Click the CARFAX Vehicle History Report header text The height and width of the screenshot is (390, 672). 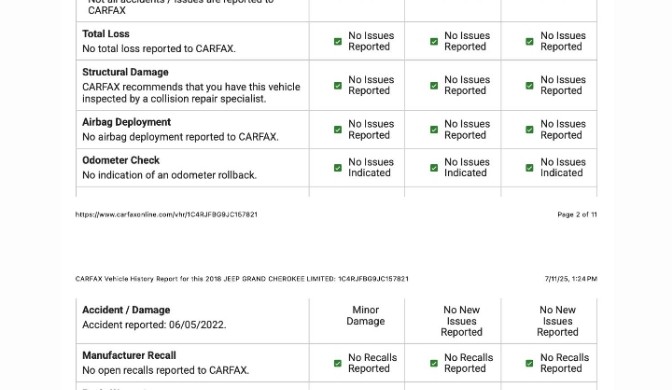coord(242,279)
